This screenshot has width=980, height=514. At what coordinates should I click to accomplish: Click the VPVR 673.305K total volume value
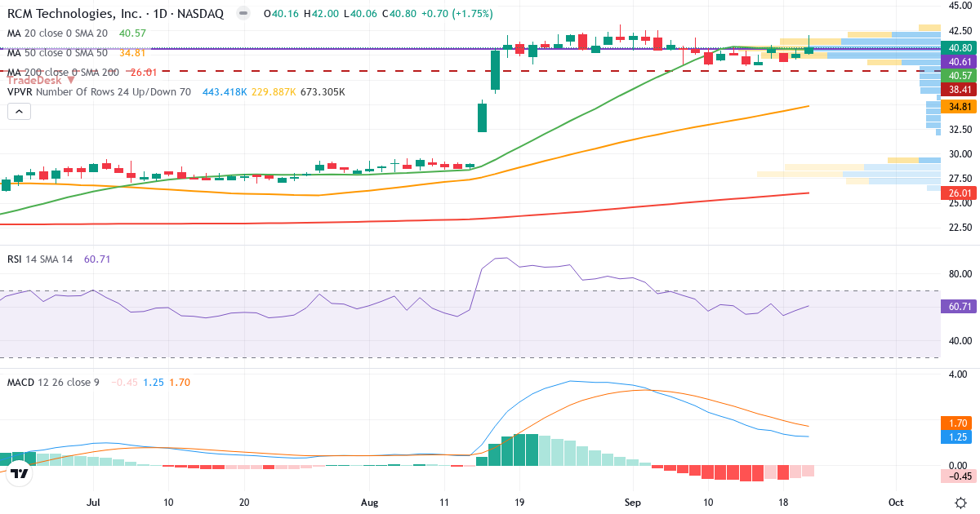[x=323, y=92]
